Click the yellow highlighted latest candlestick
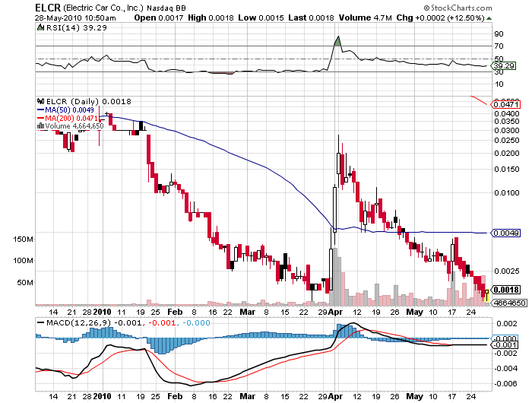 click(487, 295)
